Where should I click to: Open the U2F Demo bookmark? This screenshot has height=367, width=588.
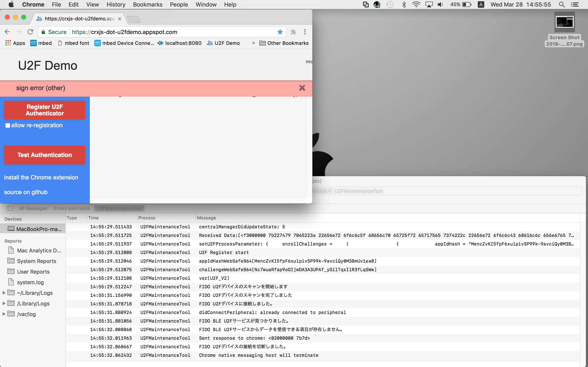click(x=223, y=43)
